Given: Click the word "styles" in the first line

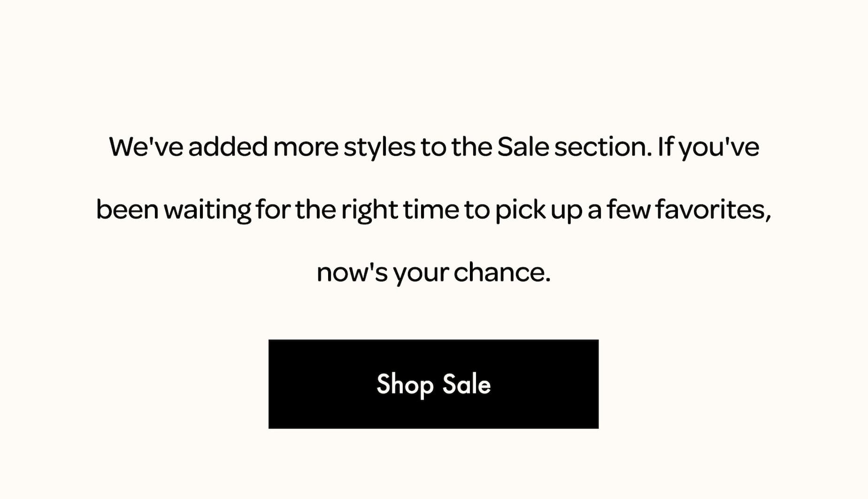Looking at the screenshot, I should pyautogui.click(x=379, y=148).
